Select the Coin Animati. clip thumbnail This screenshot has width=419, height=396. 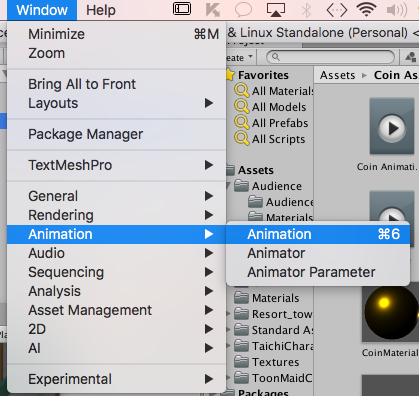pyautogui.click(x=392, y=126)
